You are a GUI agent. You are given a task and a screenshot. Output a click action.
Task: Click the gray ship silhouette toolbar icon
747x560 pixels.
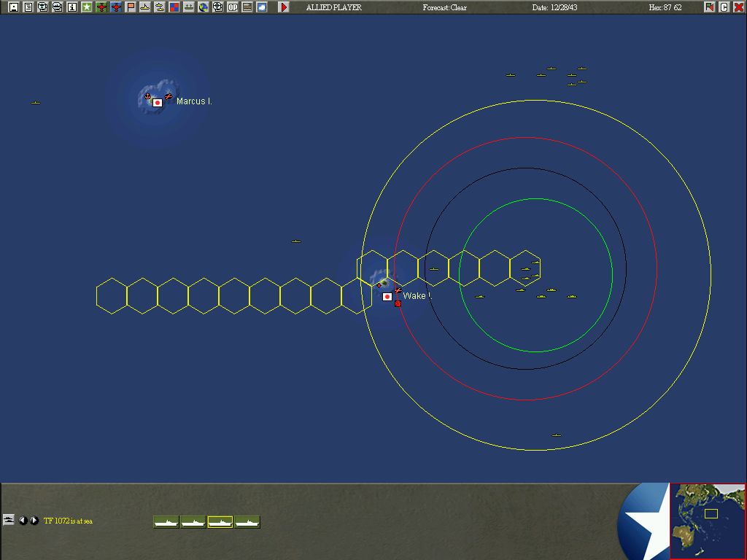[x=189, y=7]
